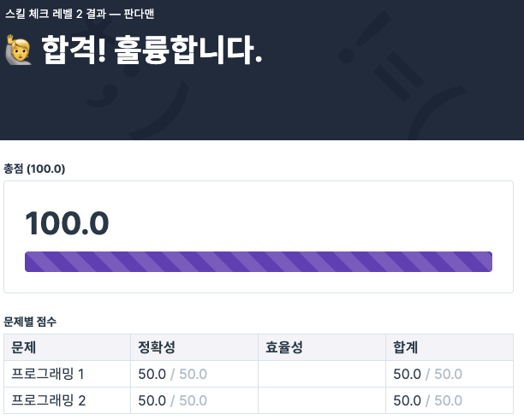Screen dimensions: 524x420
Task: Click the purple striped progress bar
Action: point(259,262)
